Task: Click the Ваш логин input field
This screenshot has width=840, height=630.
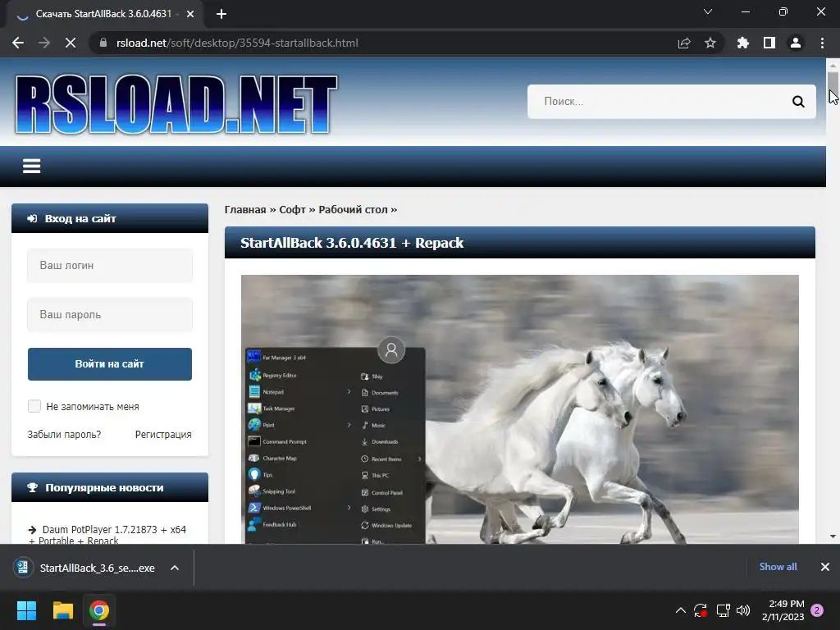Action: (x=110, y=265)
